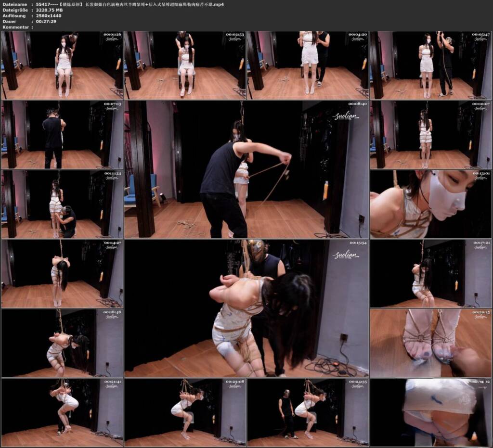Click the 'Auflösung' label
The width and height of the screenshot is (493, 448).
coord(14,16)
